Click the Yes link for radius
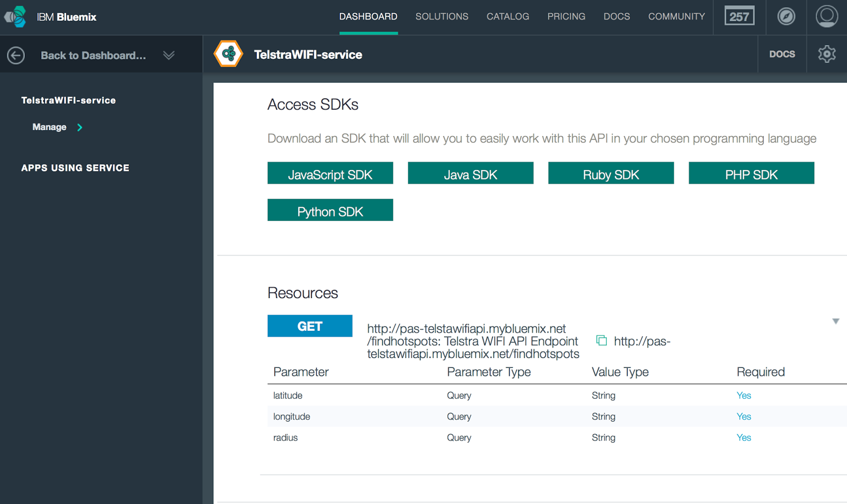This screenshot has height=504, width=847. 744,438
